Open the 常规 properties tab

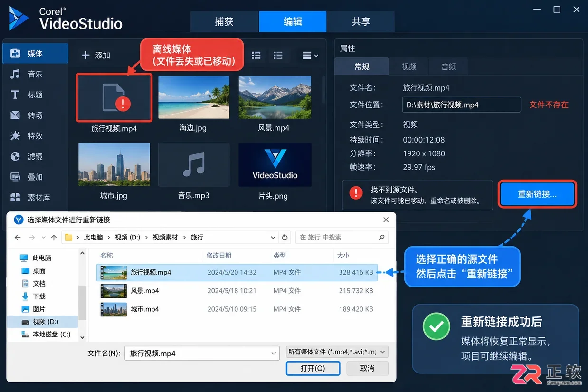(x=361, y=67)
